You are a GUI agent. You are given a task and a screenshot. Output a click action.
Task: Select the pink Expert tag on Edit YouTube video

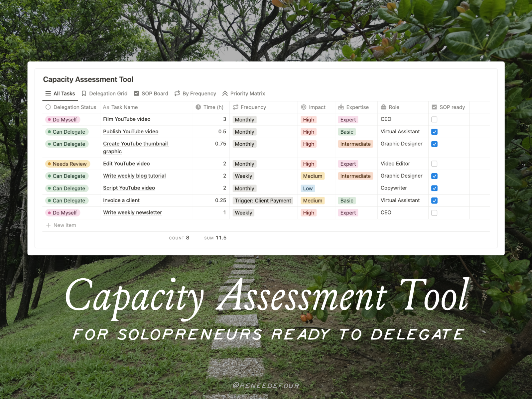(x=348, y=164)
